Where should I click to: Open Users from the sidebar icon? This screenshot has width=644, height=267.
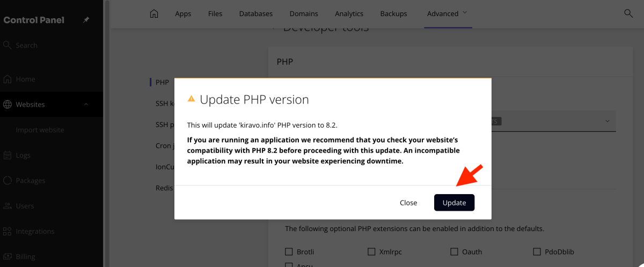tap(8, 206)
